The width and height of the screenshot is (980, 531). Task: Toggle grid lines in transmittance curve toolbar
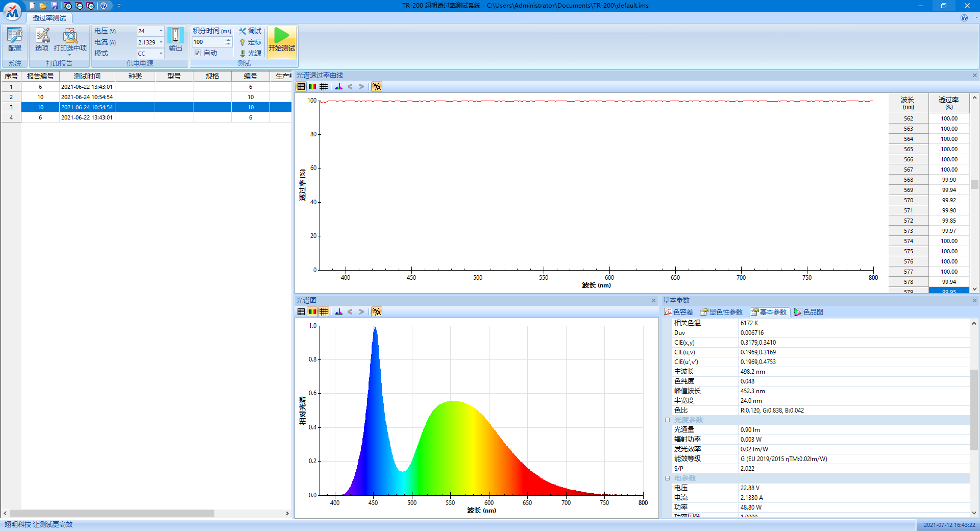324,87
